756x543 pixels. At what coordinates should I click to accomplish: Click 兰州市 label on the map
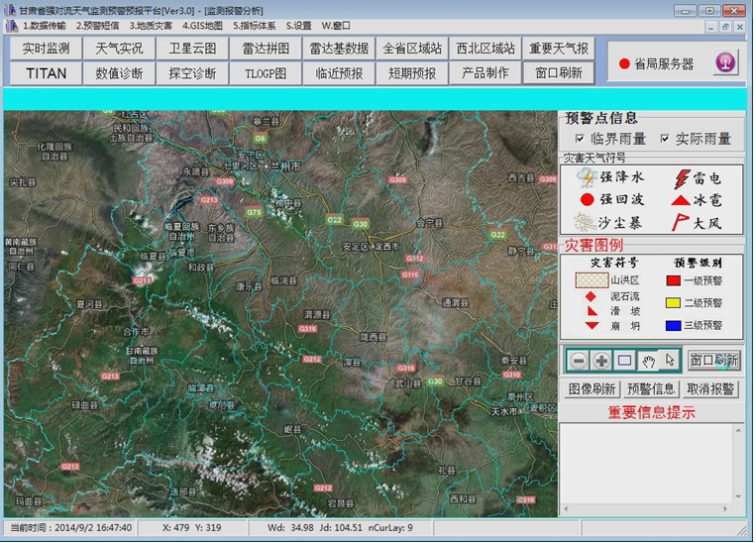click(x=285, y=166)
